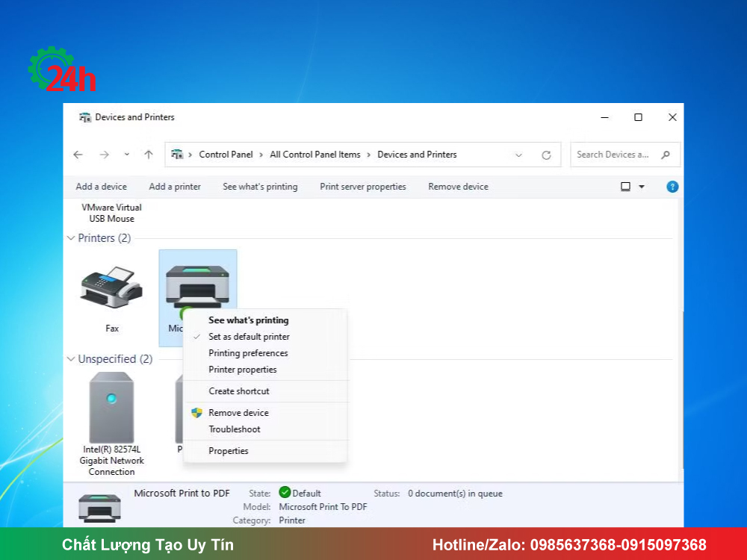Image resolution: width=747 pixels, height=560 pixels.
Task: Collapse the Printers (2) group
Action: tap(71, 238)
